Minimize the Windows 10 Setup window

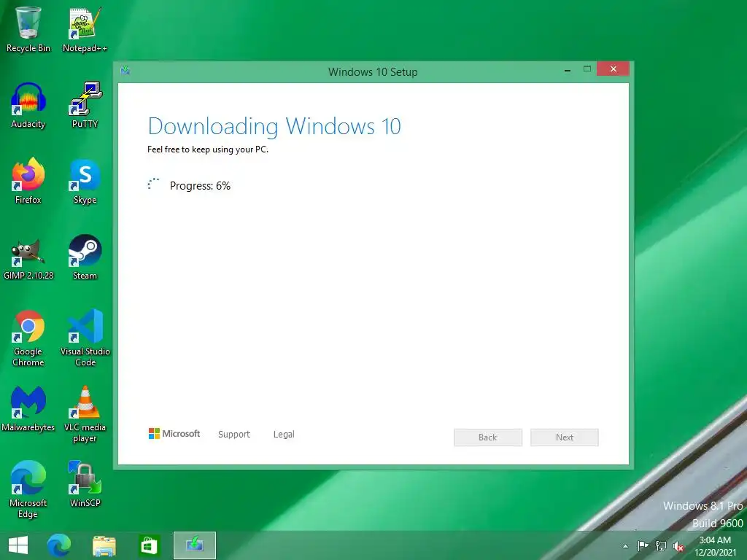(x=568, y=69)
